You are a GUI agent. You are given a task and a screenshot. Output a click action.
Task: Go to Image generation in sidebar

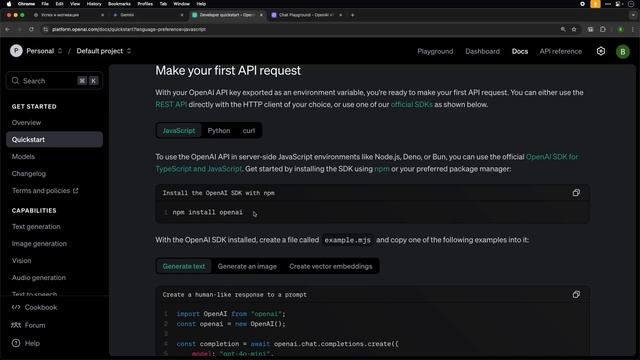pos(39,244)
